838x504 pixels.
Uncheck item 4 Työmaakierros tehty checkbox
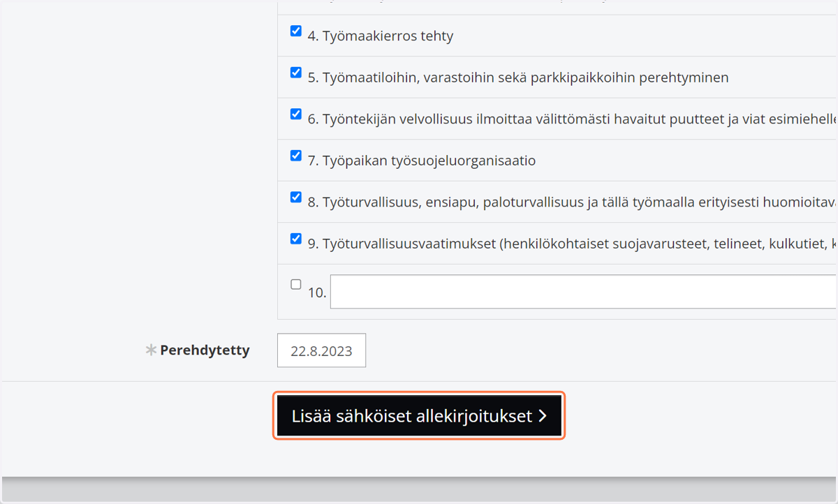tap(295, 31)
